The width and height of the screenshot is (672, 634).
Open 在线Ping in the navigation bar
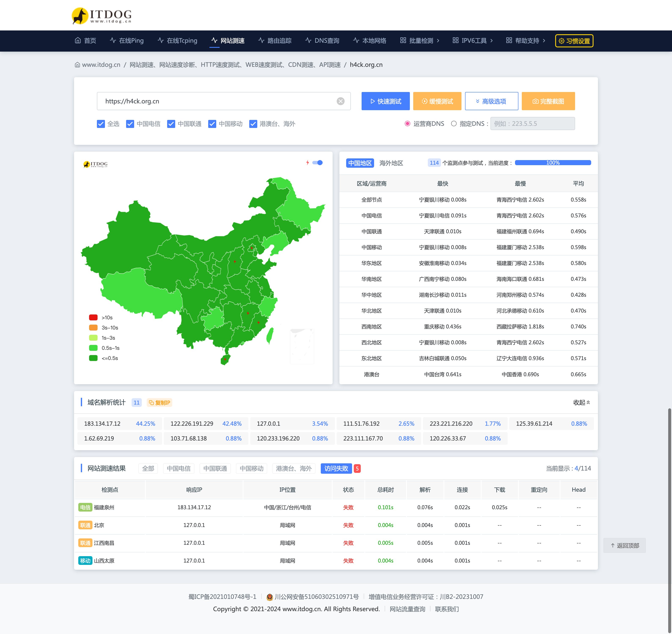[x=127, y=41]
